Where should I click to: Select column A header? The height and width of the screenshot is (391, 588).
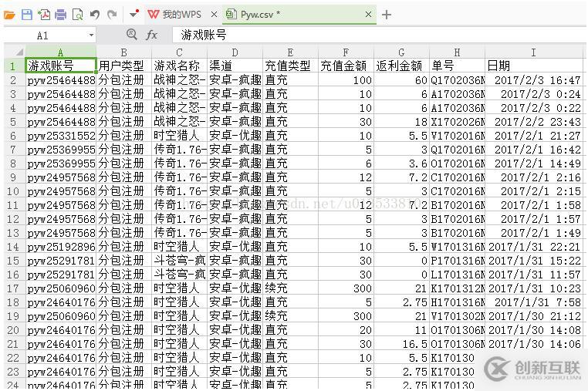click(x=61, y=52)
